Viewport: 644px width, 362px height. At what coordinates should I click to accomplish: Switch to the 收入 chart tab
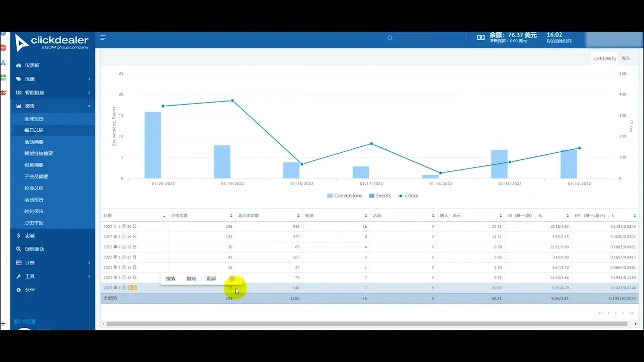(626, 58)
